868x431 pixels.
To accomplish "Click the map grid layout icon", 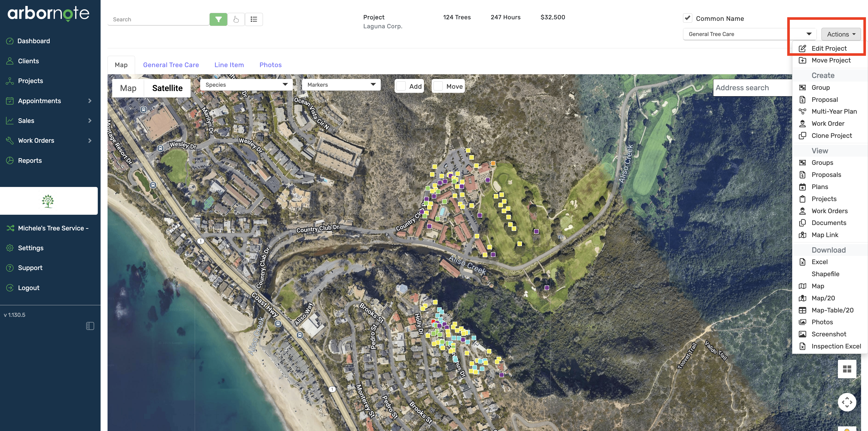I will tap(847, 369).
